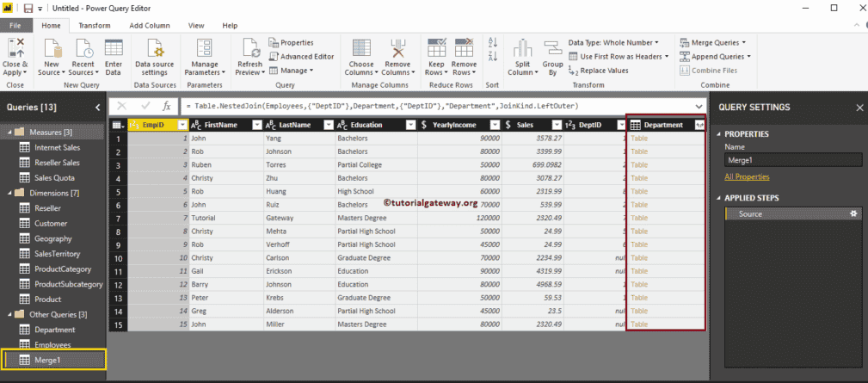This screenshot has width=868, height=383.
Task: Switch to the Add Column tab
Action: click(x=150, y=26)
